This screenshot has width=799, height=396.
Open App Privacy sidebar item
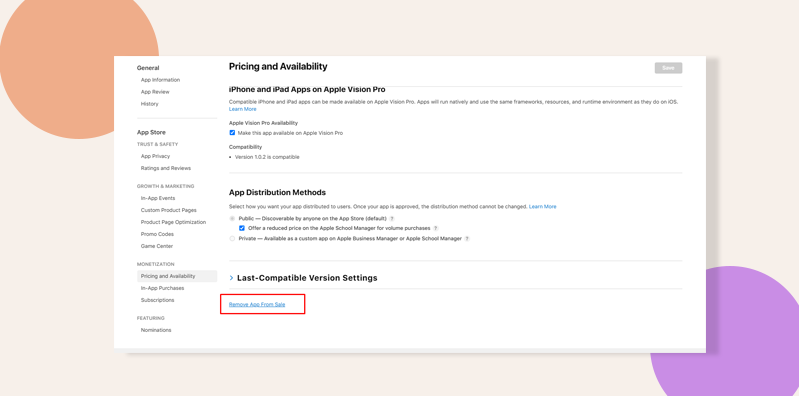click(x=155, y=156)
